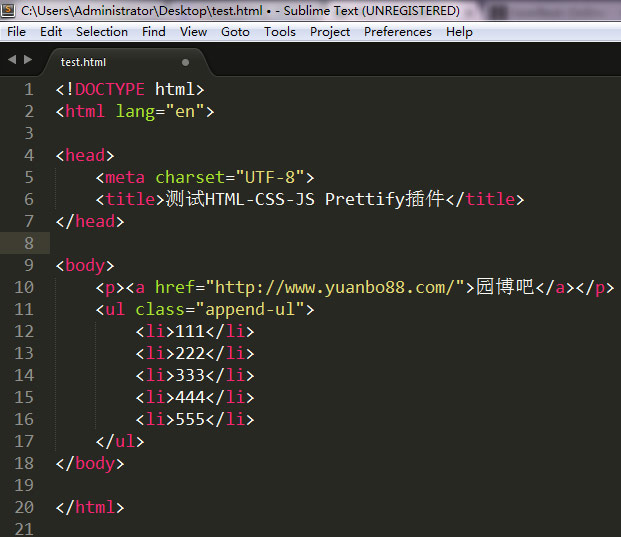This screenshot has height=537, width=621.
Task: Click the li item 333
Action: click(x=194, y=375)
